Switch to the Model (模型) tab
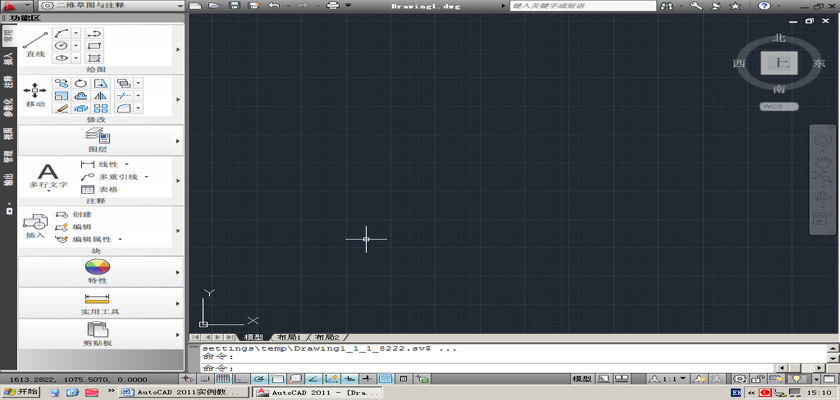 click(x=253, y=337)
